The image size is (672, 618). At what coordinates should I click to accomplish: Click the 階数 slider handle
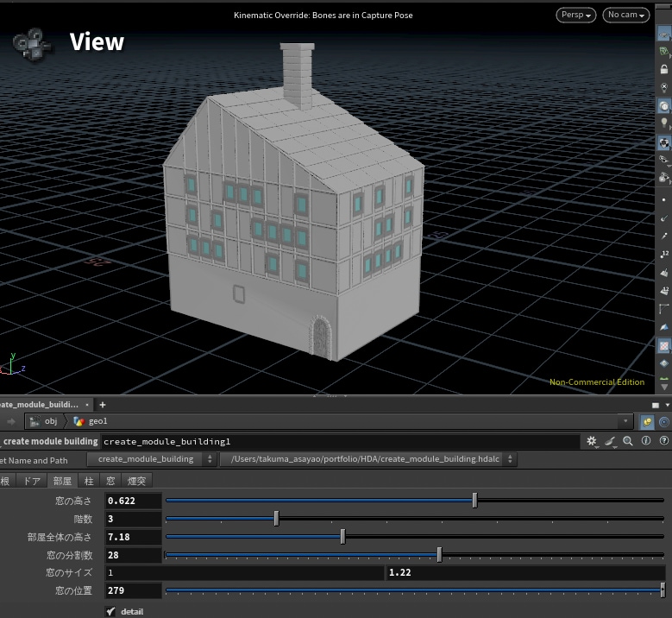(x=276, y=519)
